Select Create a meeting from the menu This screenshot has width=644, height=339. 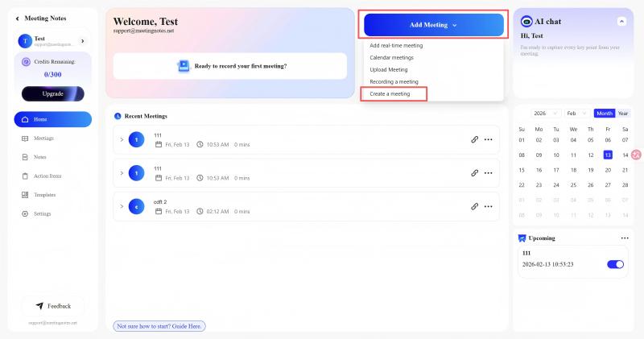pyautogui.click(x=390, y=94)
